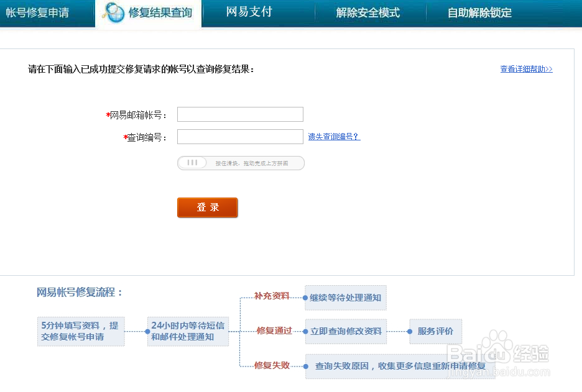
Task: Click the instruction text 请在下面输入已成功提交
Action: [141, 69]
